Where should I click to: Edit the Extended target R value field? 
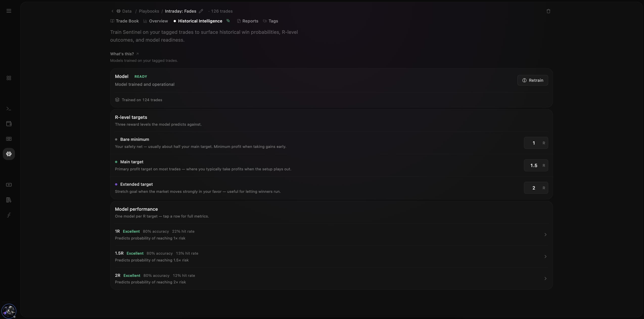(x=536, y=188)
